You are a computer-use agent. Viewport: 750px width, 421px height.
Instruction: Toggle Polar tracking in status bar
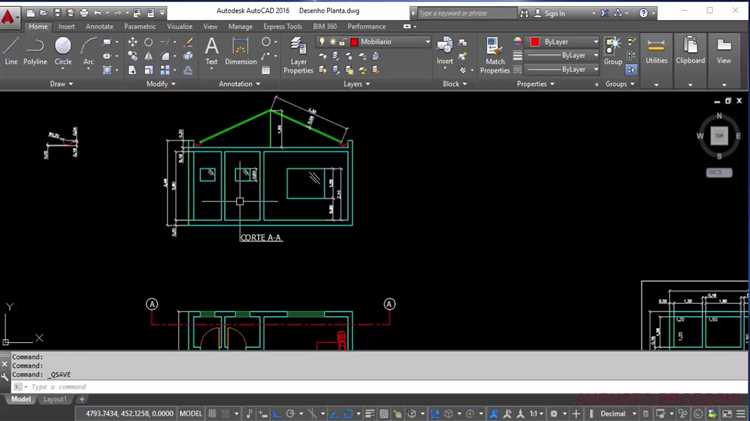[290, 414]
